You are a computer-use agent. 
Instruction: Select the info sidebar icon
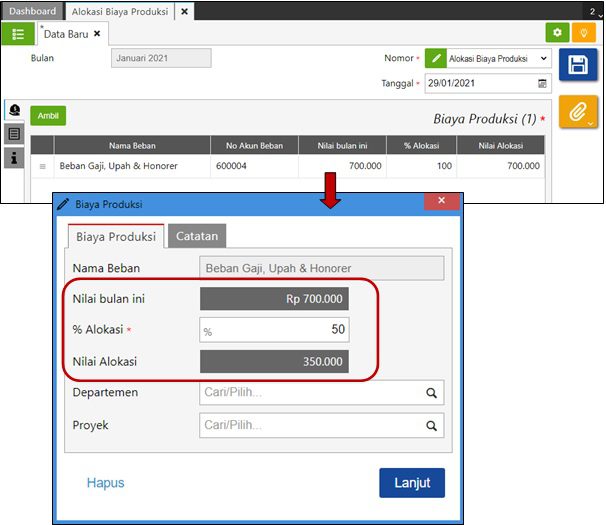14,157
